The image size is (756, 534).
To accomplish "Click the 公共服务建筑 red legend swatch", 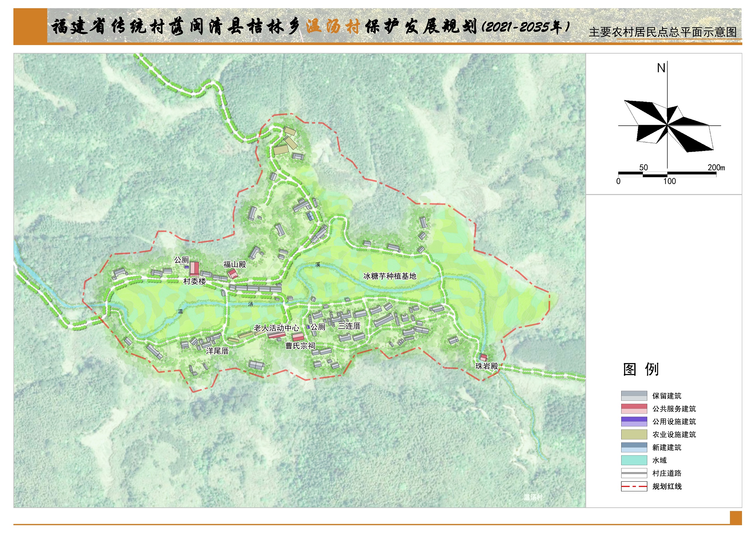I will point(634,409).
